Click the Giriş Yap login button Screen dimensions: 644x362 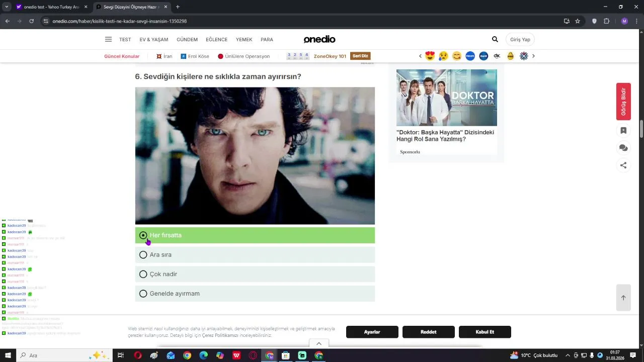pos(520,39)
